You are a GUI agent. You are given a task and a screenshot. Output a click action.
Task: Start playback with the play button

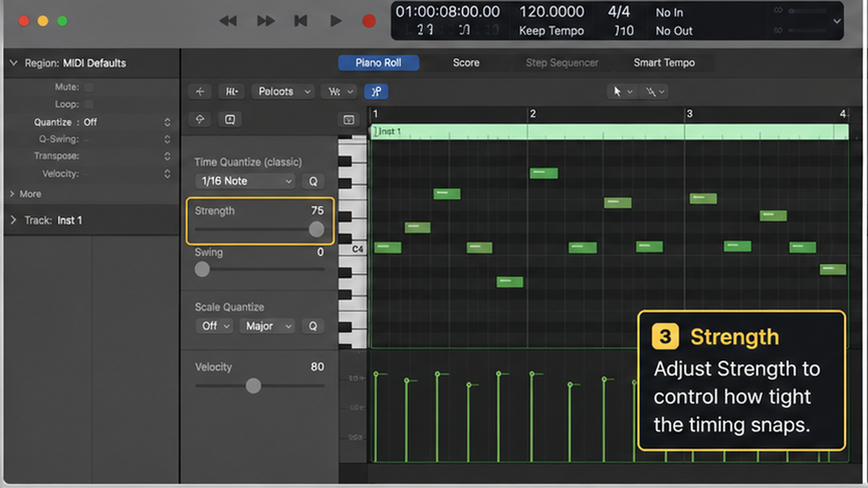(x=336, y=21)
